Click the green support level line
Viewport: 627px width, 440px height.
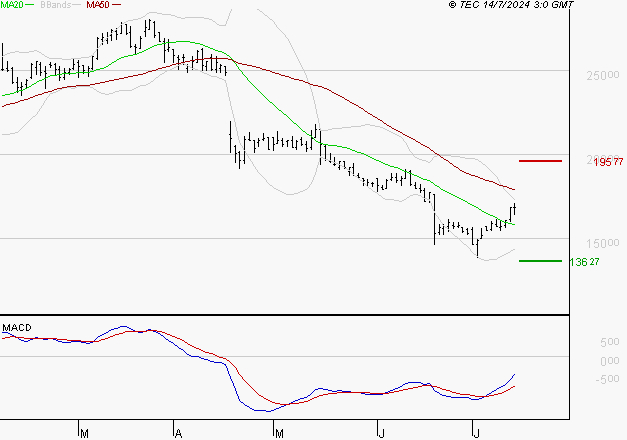click(x=540, y=261)
